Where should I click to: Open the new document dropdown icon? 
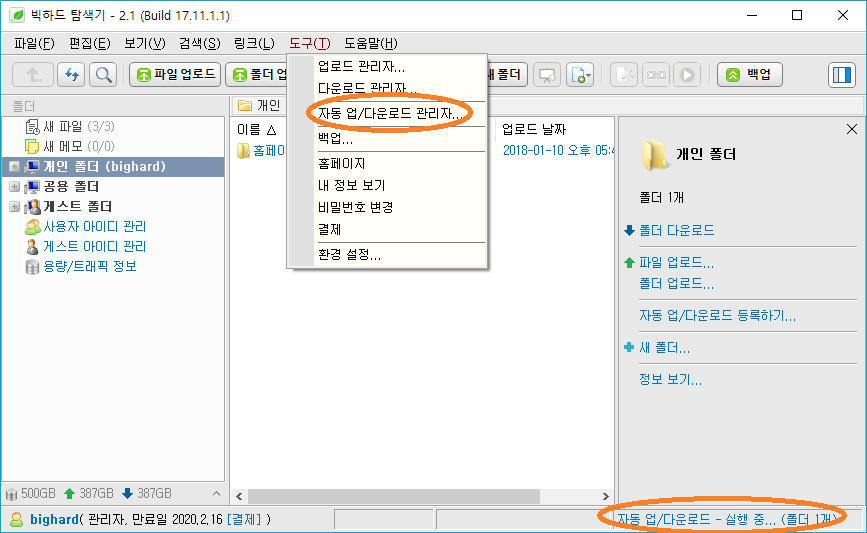(580, 75)
